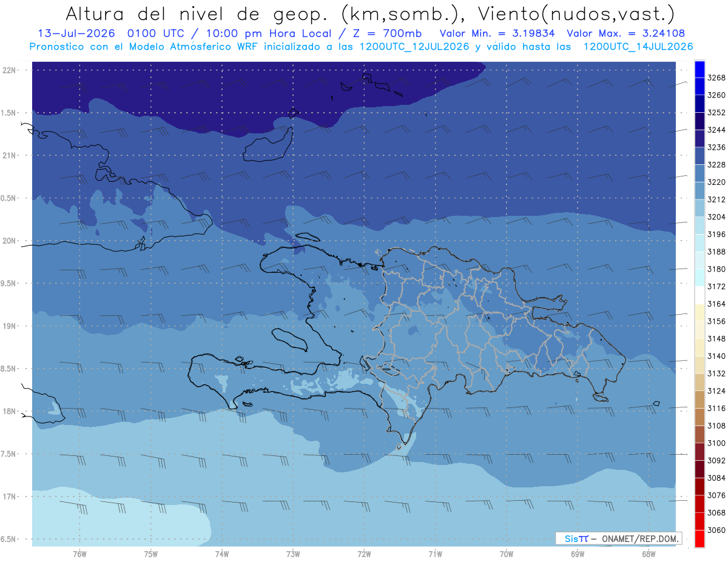Click the '3244' legend value
Image resolution: width=728 pixels, height=562 pixels.
[716, 130]
